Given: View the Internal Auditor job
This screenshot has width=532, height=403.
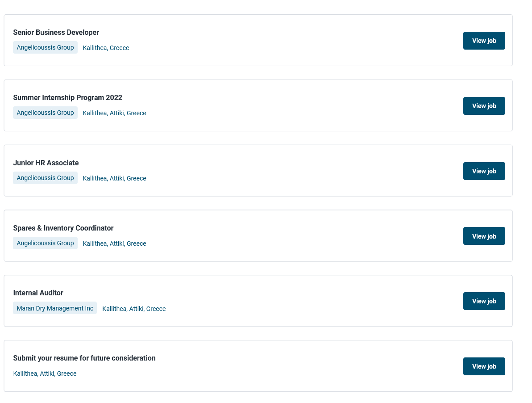Looking at the screenshot, I should (x=484, y=301).
